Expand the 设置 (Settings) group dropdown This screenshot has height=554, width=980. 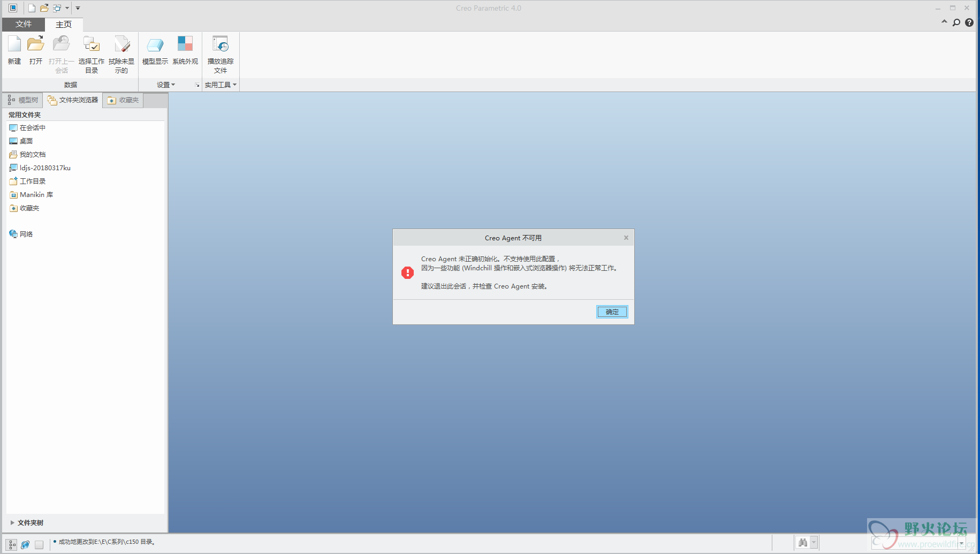click(166, 85)
